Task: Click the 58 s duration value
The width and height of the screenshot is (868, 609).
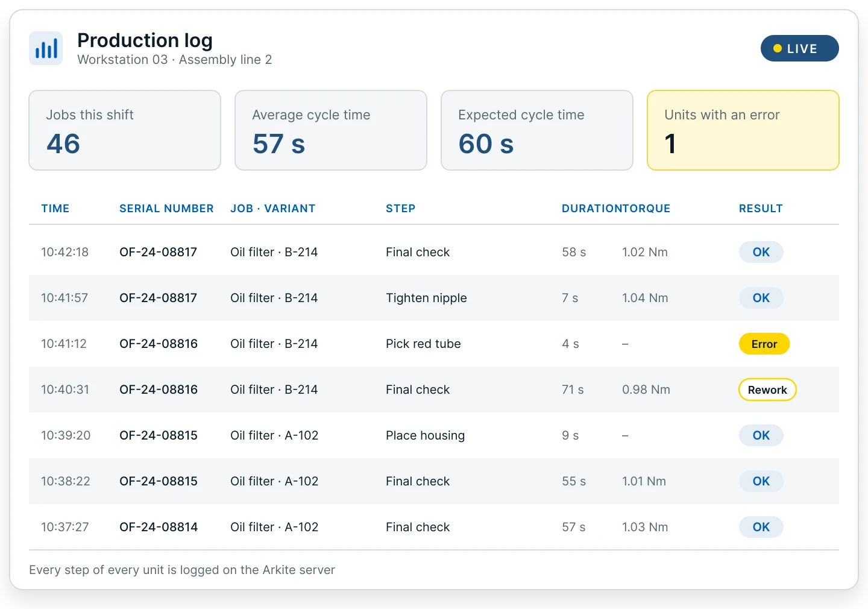Action: [x=574, y=252]
